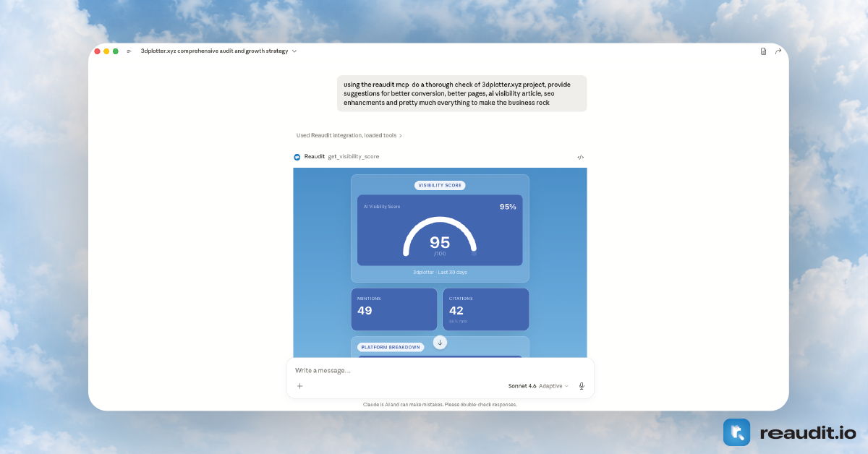Toggle the sidebar icon beside the title

click(129, 51)
